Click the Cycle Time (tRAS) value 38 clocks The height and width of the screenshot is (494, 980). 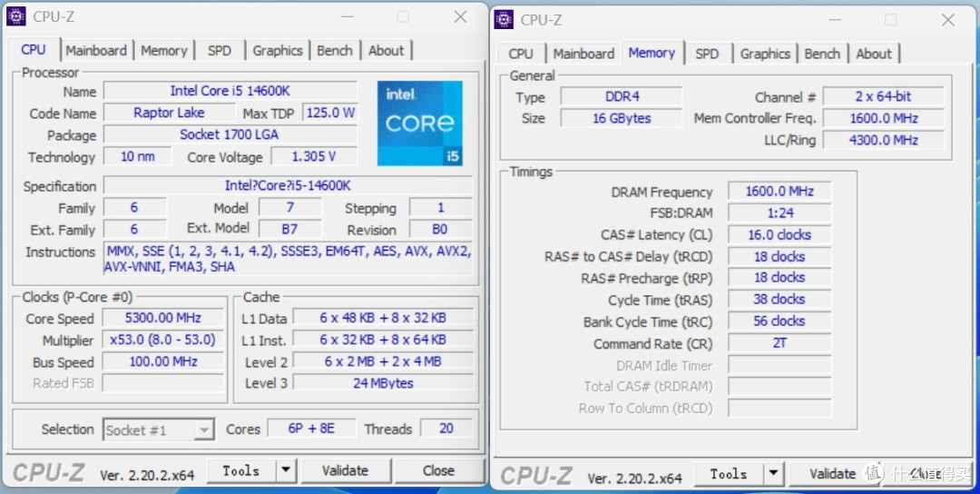coord(779,299)
